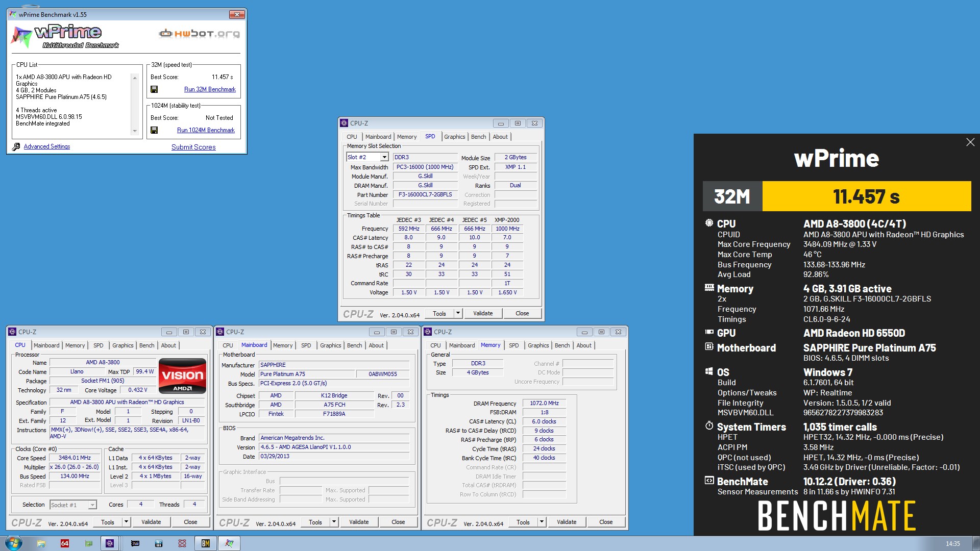The height and width of the screenshot is (551, 980).
Task: Expand Tools dropdown arrow in CPU tab CPU-Z window
Action: pos(126,522)
